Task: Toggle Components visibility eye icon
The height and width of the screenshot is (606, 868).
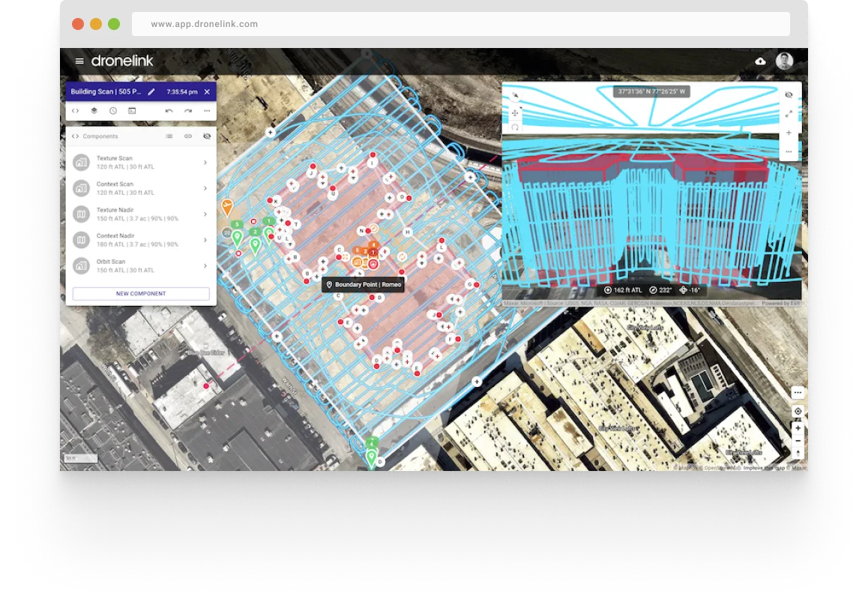Action: (x=207, y=136)
